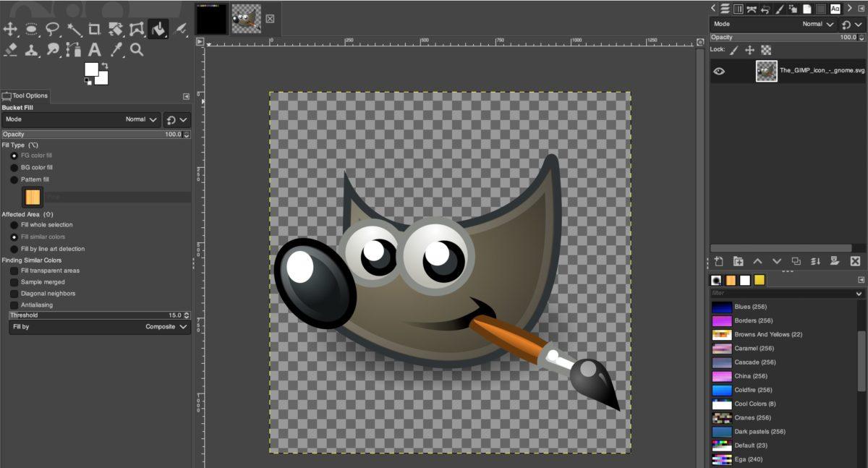The height and width of the screenshot is (468, 868).
Task: Select the Move tool
Action: (10, 29)
